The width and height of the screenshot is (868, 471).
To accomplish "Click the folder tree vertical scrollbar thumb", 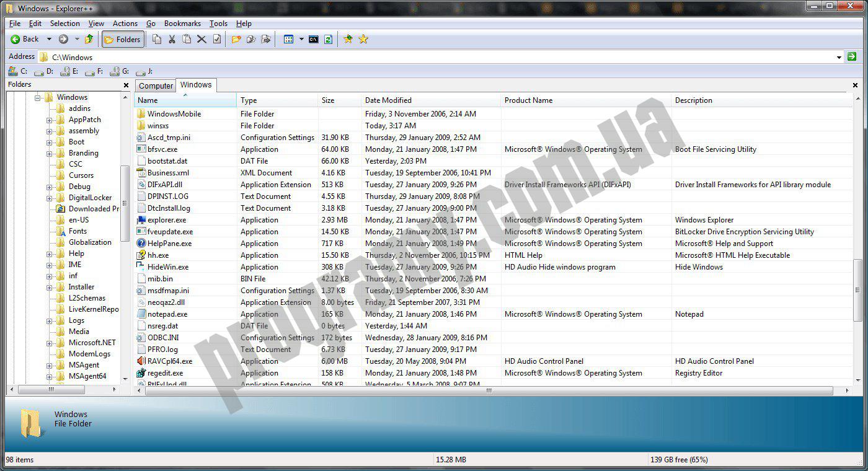I will 125,203.
